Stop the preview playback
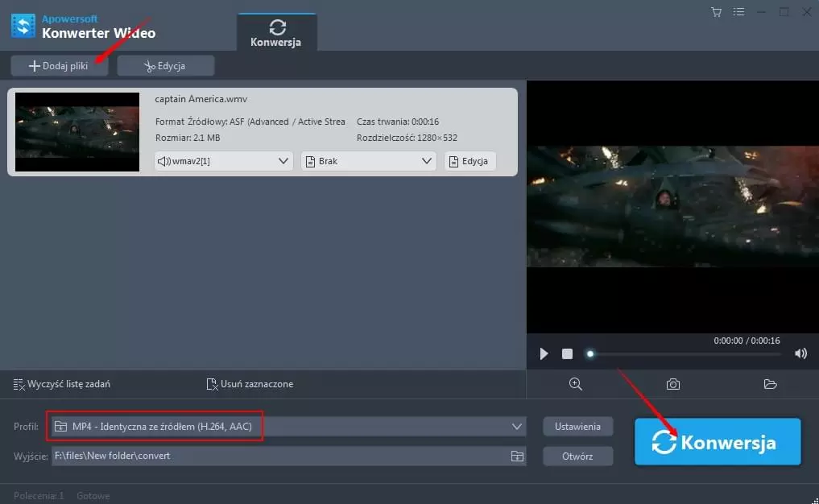819x504 pixels. [567, 354]
